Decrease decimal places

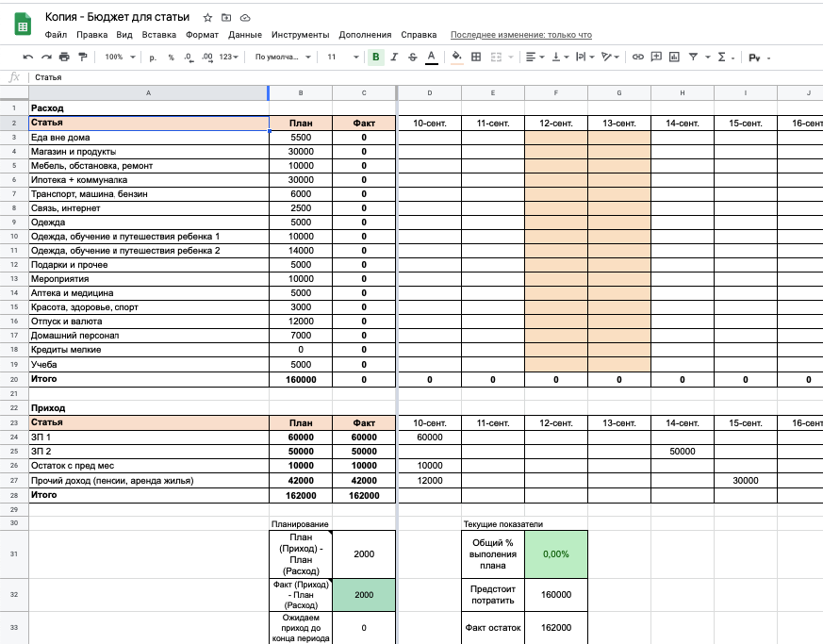coord(189,58)
